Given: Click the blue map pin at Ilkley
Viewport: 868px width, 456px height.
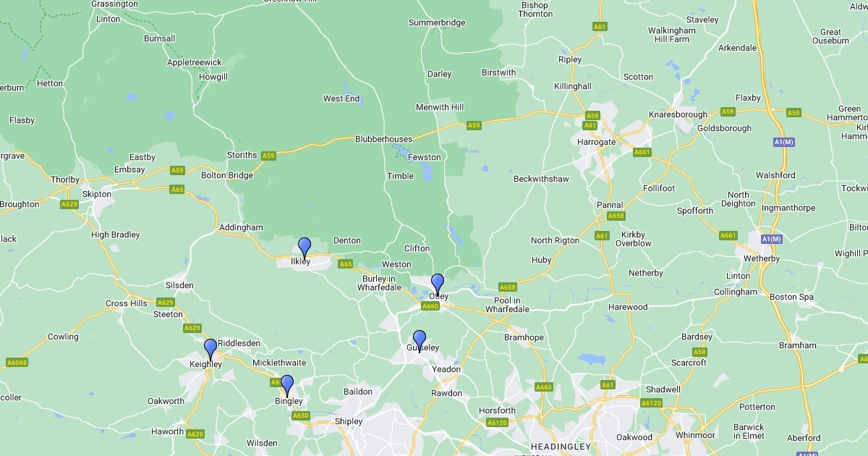Looking at the screenshot, I should click(x=305, y=248).
